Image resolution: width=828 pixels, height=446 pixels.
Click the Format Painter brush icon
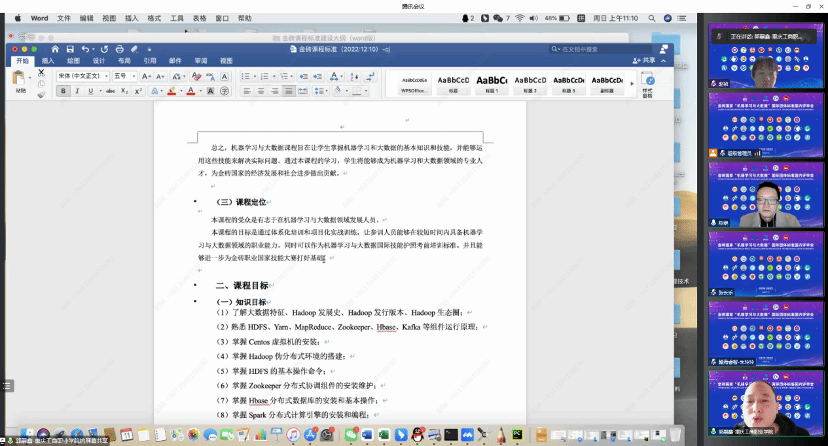(40, 96)
